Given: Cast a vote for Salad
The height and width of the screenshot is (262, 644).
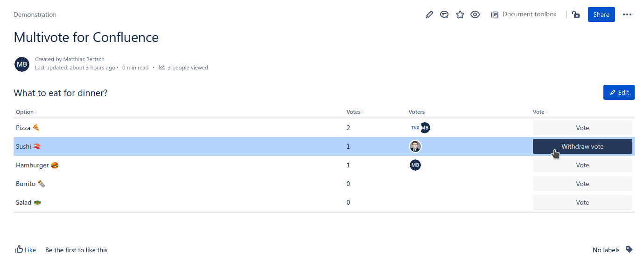Looking at the screenshot, I should [x=582, y=202].
